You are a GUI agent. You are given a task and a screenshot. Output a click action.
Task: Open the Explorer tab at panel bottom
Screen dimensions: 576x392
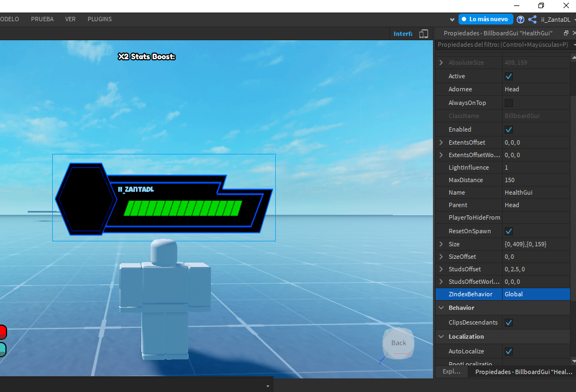pyautogui.click(x=451, y=371)
